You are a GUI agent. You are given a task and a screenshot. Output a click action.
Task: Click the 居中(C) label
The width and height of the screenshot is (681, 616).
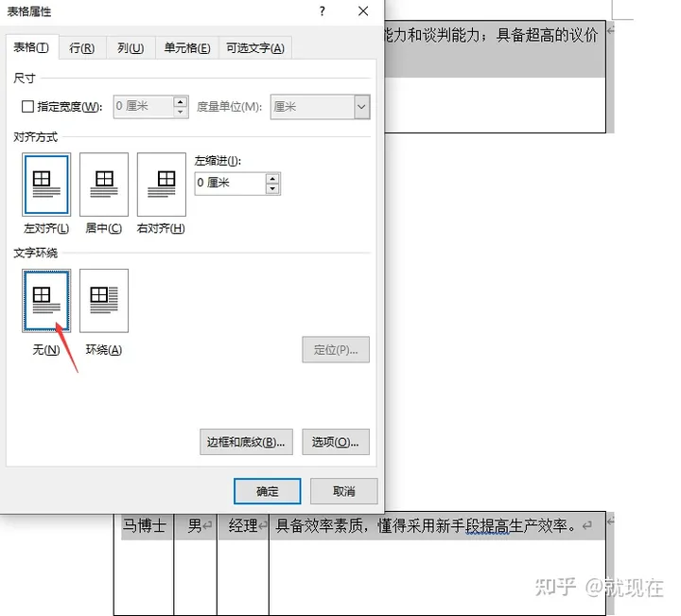pos(104,228)
